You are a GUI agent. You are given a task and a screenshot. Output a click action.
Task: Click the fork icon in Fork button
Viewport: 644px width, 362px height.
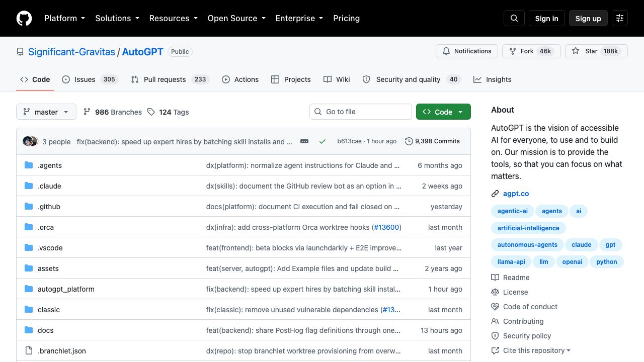(x=513, y=51)
